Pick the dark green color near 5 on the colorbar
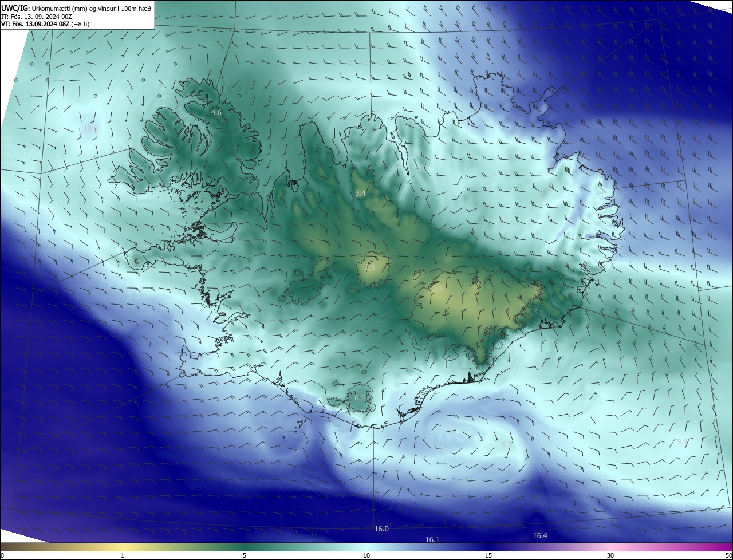The height and width of the screenshot is (560, 733). [245, 547]
